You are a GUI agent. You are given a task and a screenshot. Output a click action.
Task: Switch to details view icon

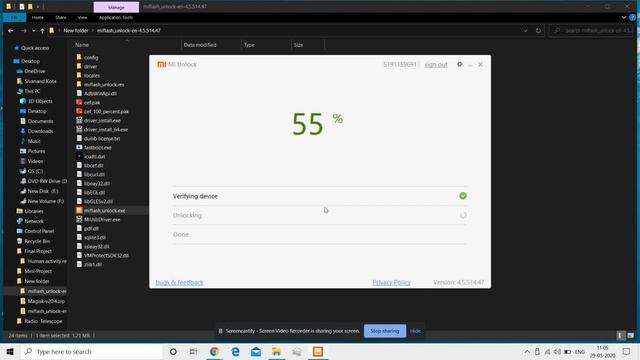(620, 336)
